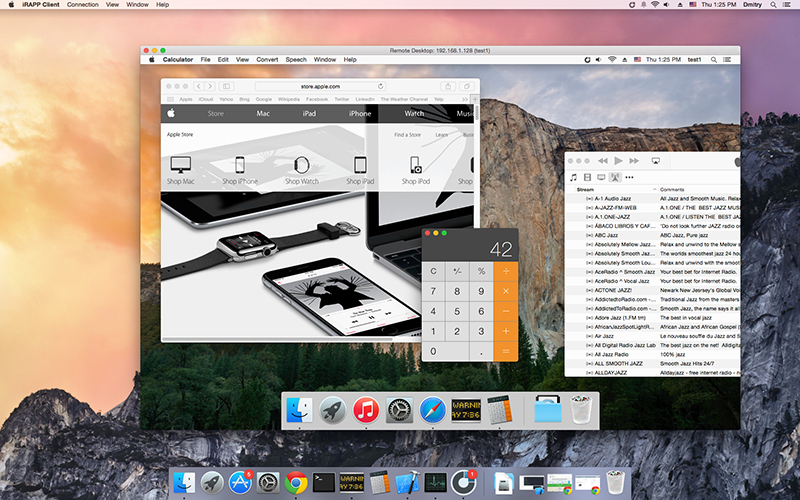Go forward in Safari
The width and height of the screenshot is (800, 500).
pos(210,86)
